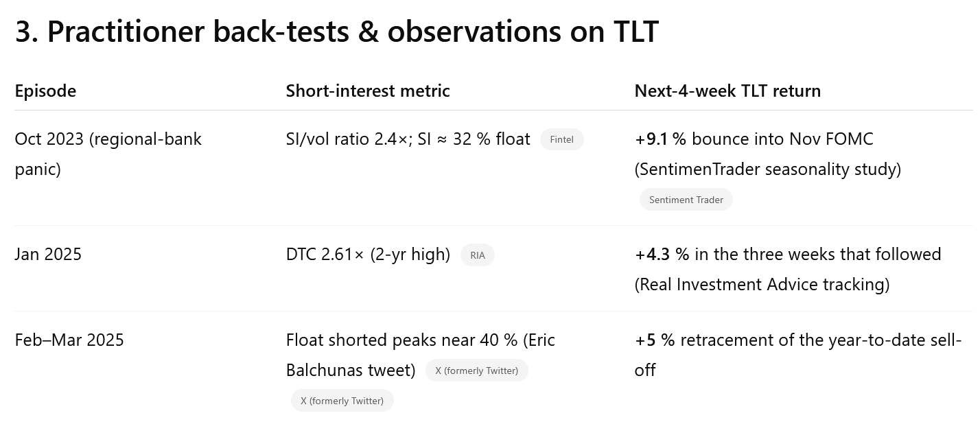Click the section heading about Practitioner back-tests

pyautogui.click(x=336, y=32)
